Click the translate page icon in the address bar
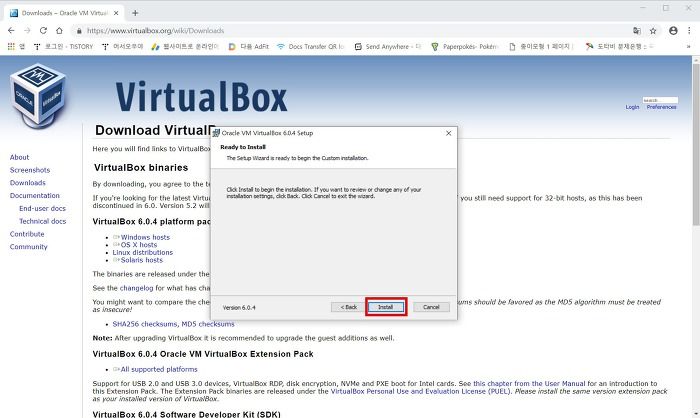The image size is (700, 418). tap(637, 30)
